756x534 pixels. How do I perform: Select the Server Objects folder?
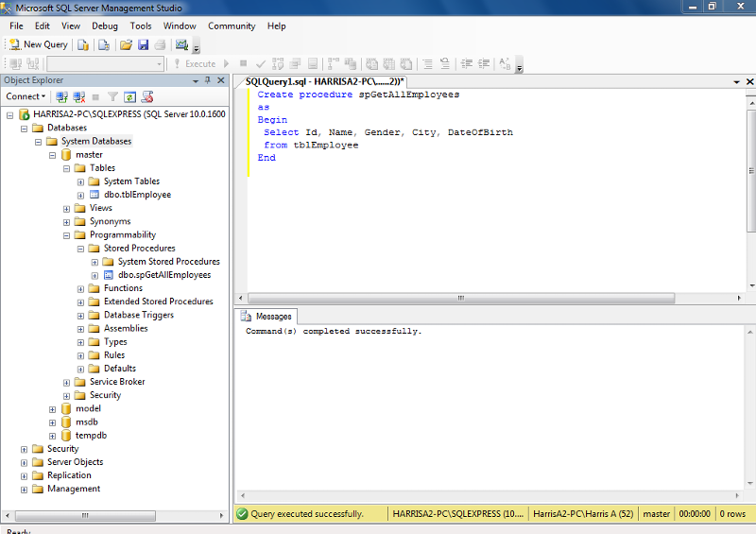click(x=76, y=462)
